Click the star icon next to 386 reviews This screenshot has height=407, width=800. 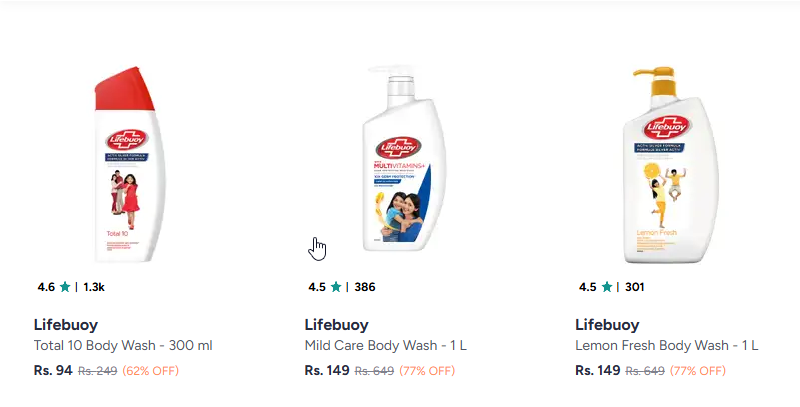[336, 287]
